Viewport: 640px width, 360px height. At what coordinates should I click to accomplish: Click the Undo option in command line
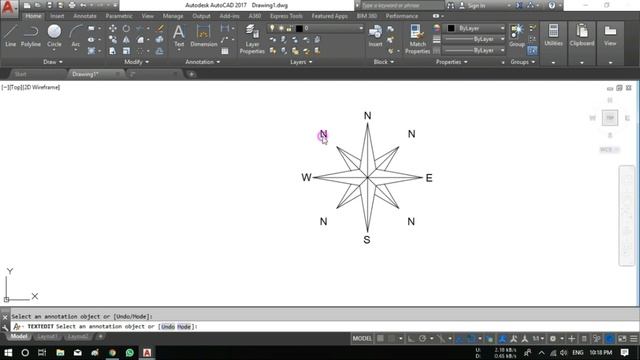[168, 327]
